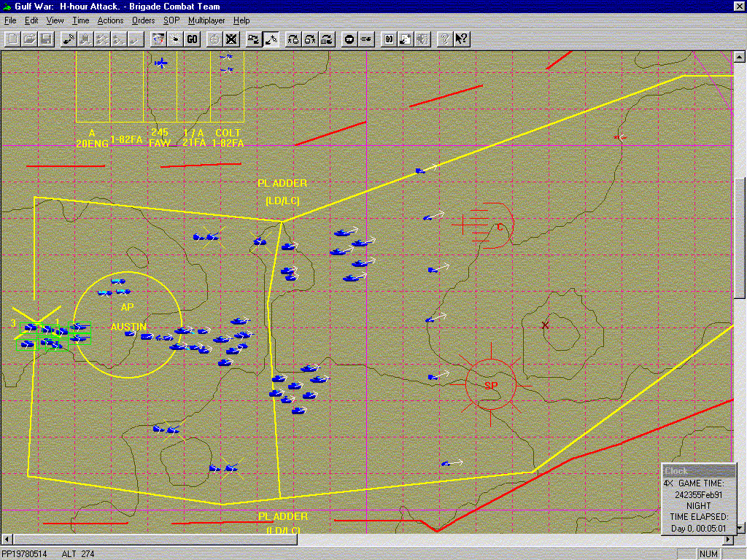Open the Orders menu
Image resolution: width=747 pixels, height=560 pixels.
pyautogui.click(x=143, y=20)
